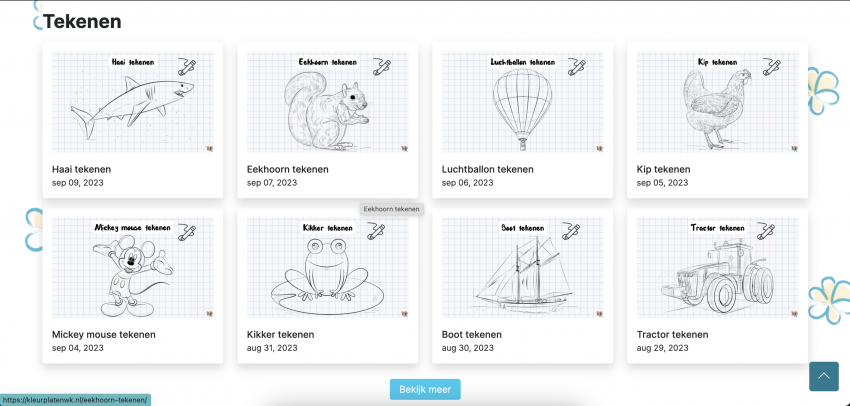Screen dimensions: 850x406
Task: Select the shark drawing thumbnail
Action: pyautogui.click(x=133, y=102)
